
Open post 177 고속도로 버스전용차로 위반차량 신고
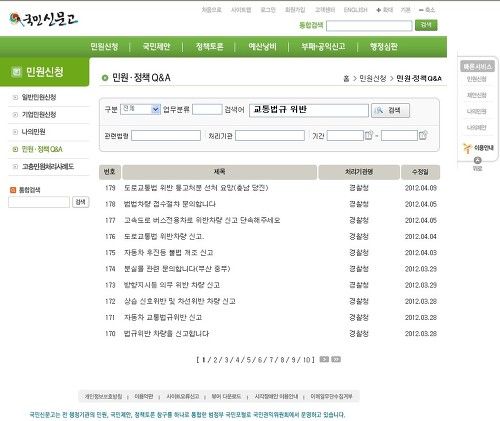point(202,220)
